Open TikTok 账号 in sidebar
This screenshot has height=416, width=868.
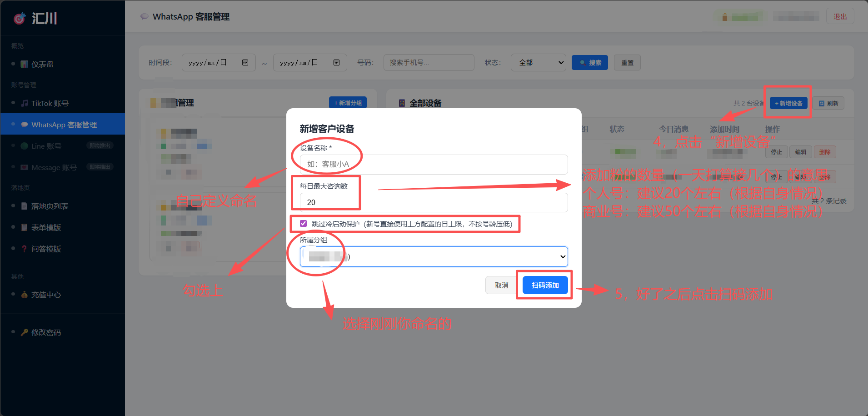[63, 103]
